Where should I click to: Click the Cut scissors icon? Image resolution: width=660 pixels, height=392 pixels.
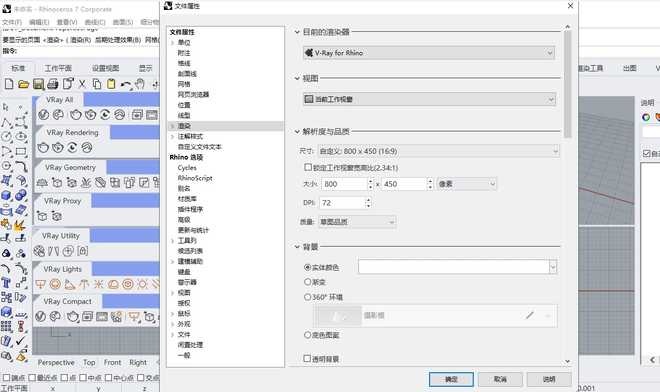coord(82,84)
